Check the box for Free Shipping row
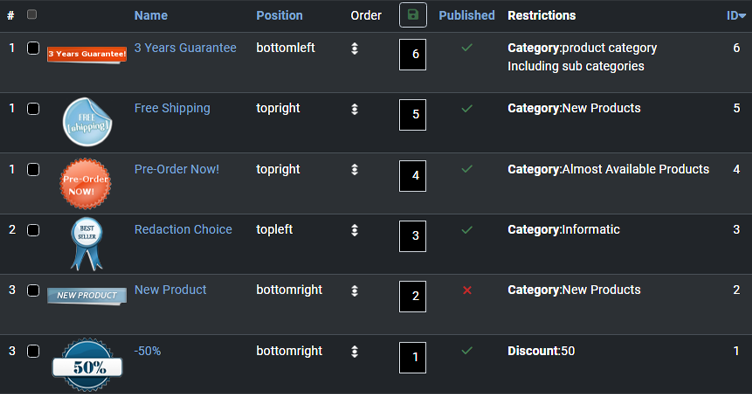The height and width of the screenshot is (394, 752). 33,109
